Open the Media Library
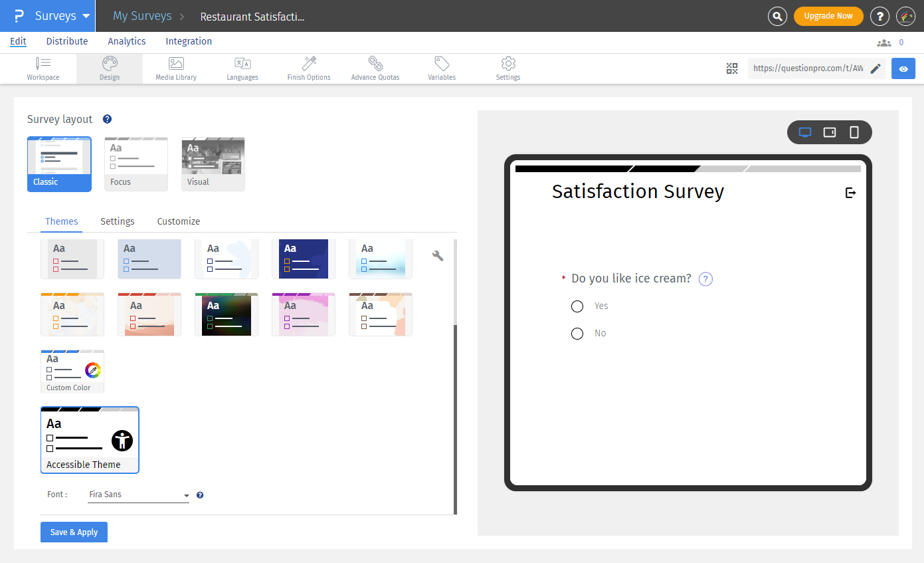 175,68
